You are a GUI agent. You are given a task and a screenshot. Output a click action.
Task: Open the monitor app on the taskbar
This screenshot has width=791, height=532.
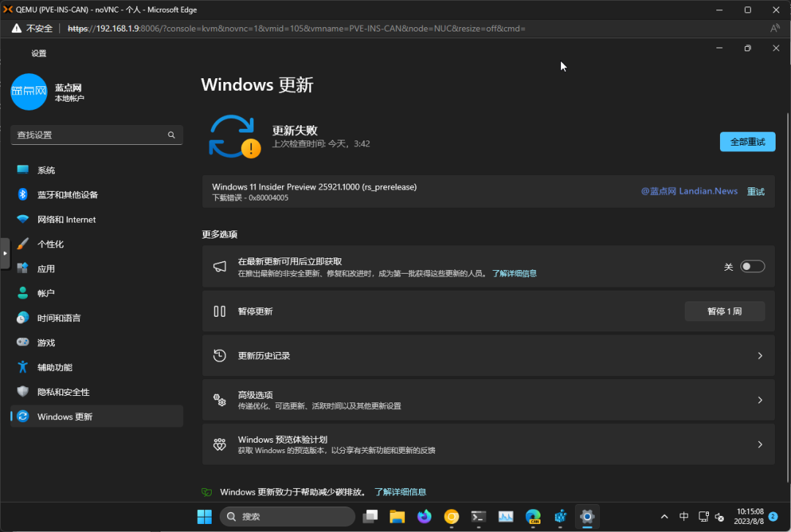505,517
